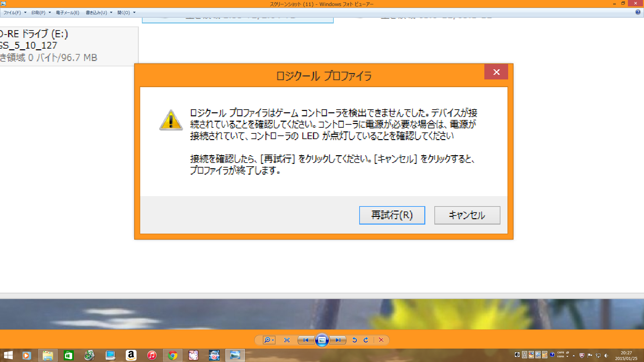
Task: Open the volume speaker tray icon
Action: 606,355
